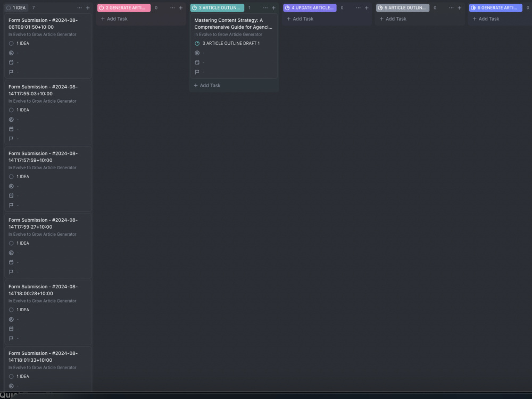Add Task below Mastering Content Strategy card
532x399 pixels.
click(x=207, y=86)
